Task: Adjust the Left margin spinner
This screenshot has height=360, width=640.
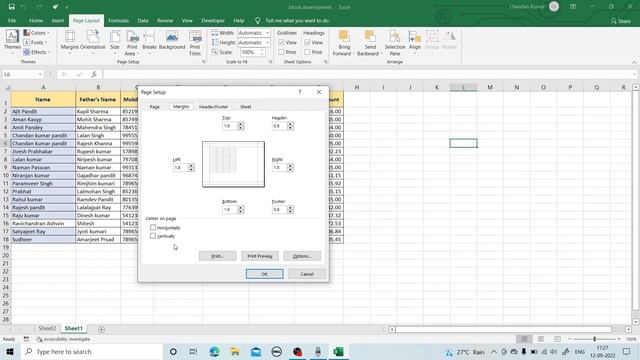Action: coord(191,167)
